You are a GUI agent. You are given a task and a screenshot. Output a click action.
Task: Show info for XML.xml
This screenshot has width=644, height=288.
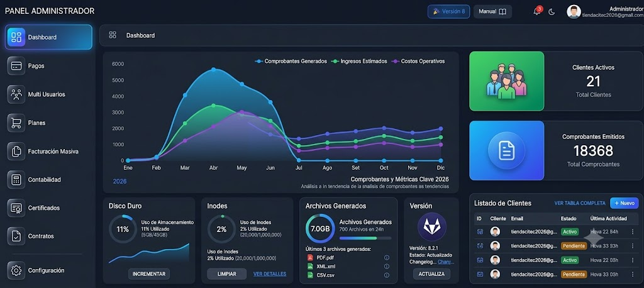[387, 266]
